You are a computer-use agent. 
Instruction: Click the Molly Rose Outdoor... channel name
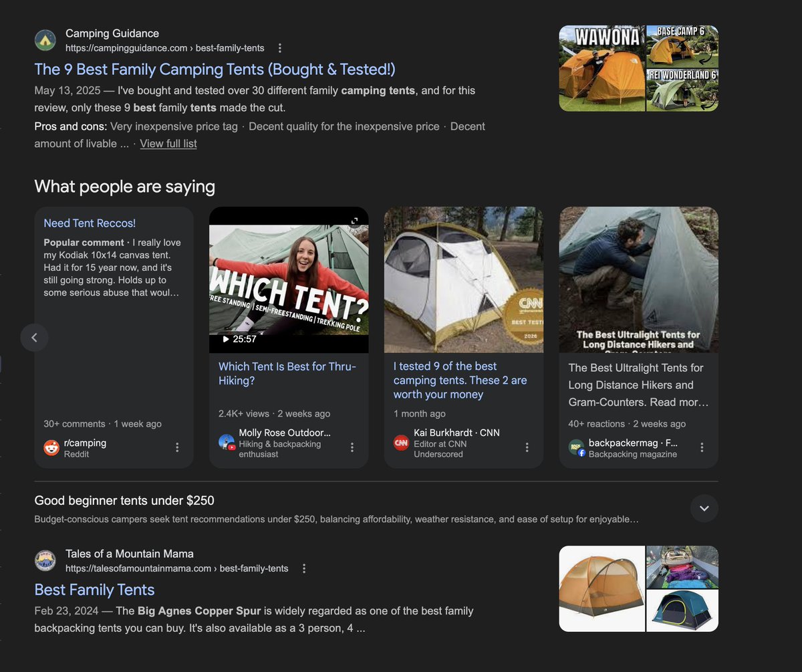click(x=285, y=433)
